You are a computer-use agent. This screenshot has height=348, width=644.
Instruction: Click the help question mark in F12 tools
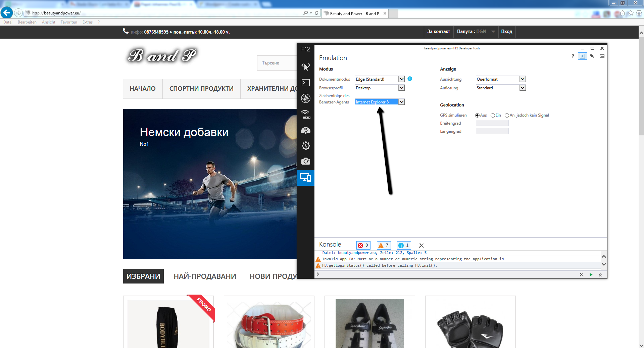click(x=573, y=56)
